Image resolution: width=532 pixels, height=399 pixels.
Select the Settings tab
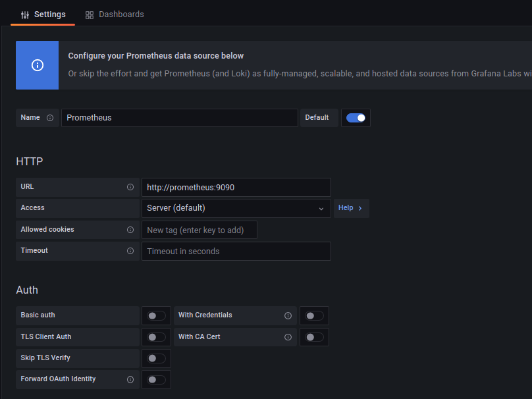(43, 14)
